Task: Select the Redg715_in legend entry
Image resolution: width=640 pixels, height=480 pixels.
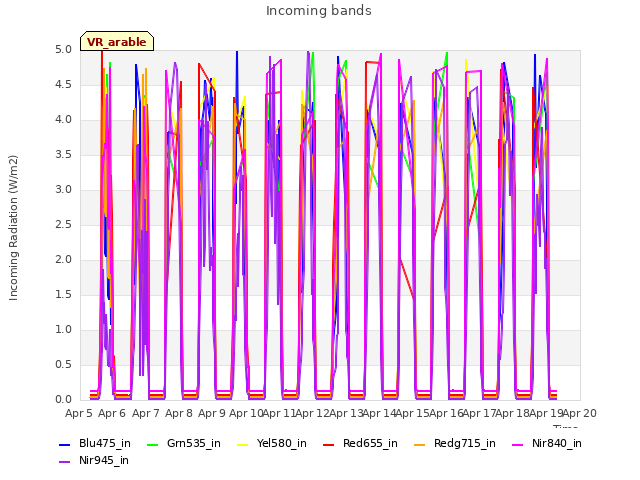Action: pyautogui.click(x=454, y=443)
